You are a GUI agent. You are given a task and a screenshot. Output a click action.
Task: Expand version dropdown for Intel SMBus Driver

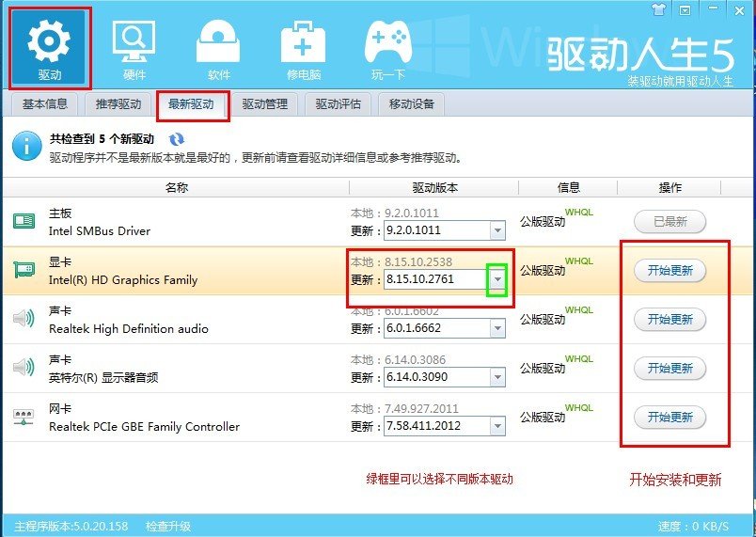point(497,231)
